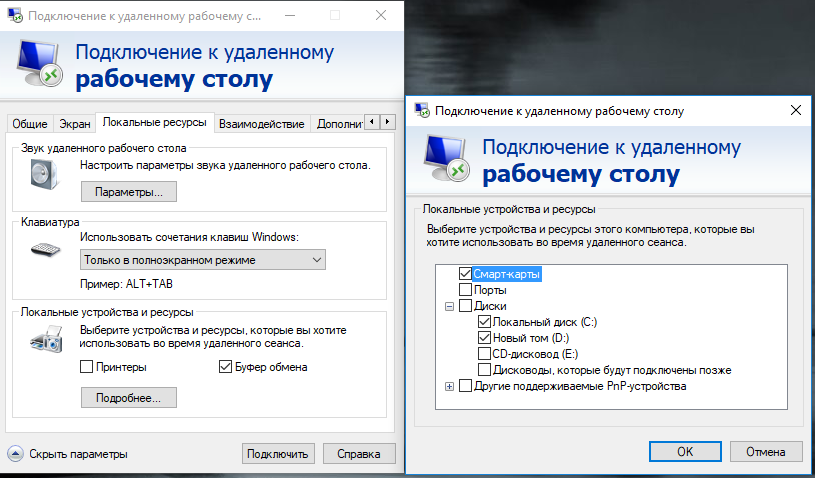The width and height of the screenshot is (815, 478).
Task: Open the Взаимодействие tab
Action: pos(261,124)
